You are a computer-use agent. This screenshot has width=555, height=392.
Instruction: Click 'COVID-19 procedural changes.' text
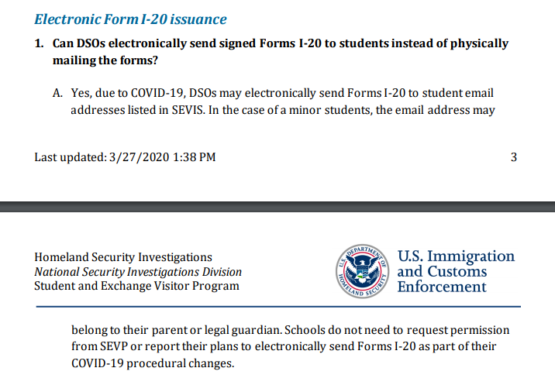pos(153,363)
